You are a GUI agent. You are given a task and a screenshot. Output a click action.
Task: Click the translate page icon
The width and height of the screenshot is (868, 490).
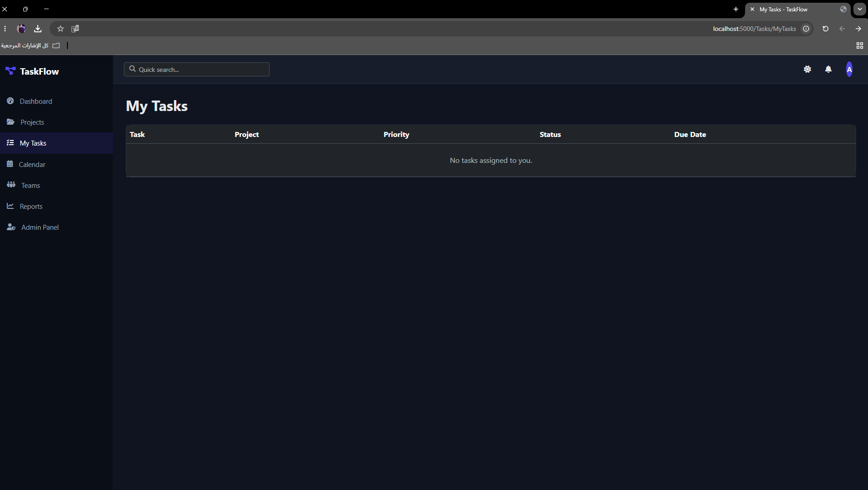(75, 29)
